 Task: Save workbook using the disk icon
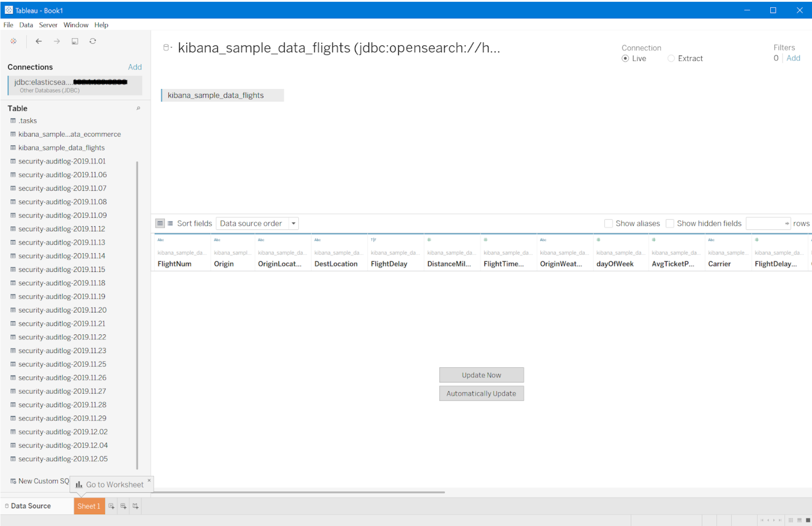click(75, 41)
